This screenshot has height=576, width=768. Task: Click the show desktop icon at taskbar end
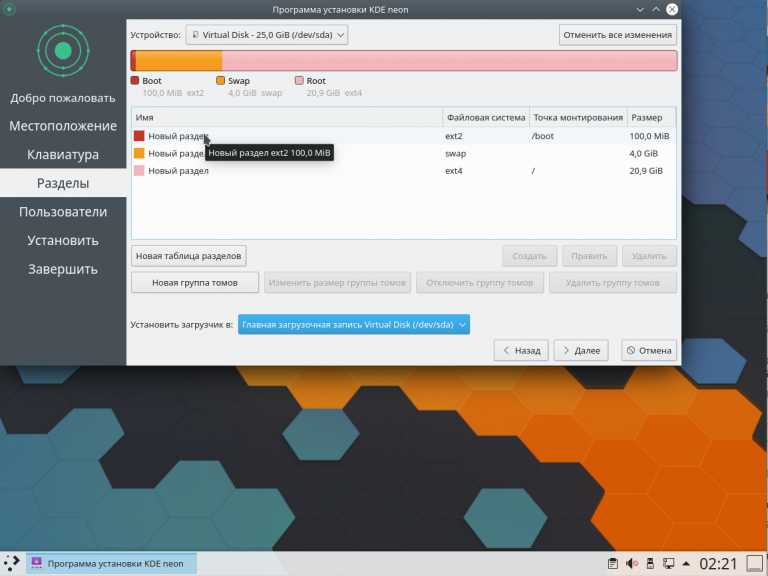pos(755,564)
